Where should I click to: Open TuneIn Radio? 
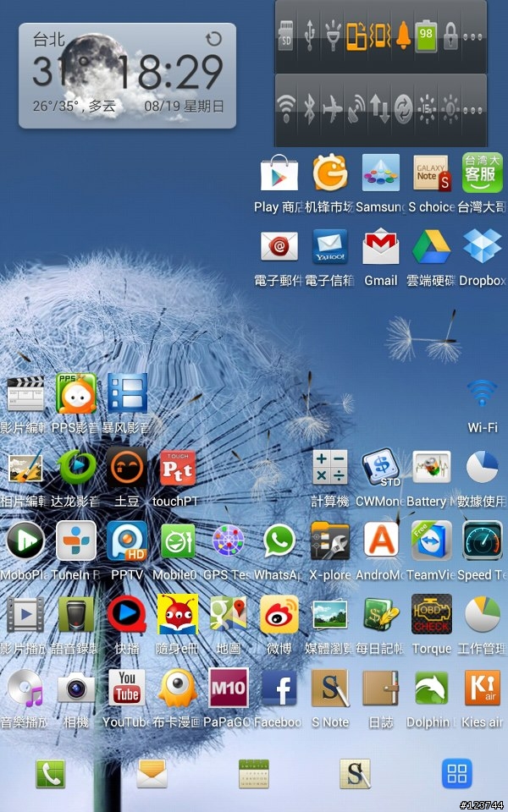[x=76, y=540]
